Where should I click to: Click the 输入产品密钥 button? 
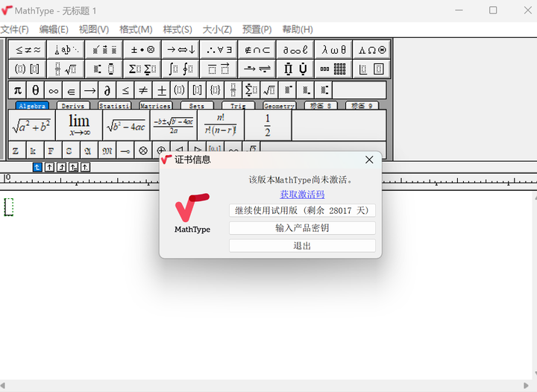302,228
